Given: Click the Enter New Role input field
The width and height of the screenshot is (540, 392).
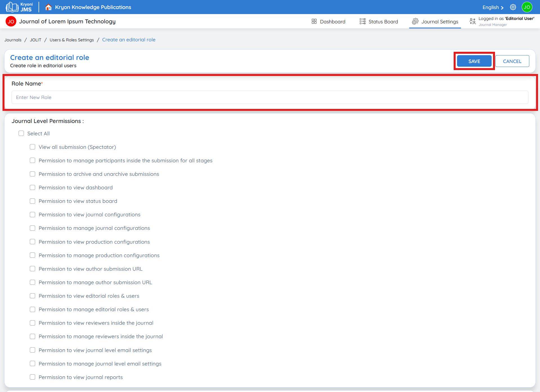Looking at the screenshot, I should click(270, 97).
